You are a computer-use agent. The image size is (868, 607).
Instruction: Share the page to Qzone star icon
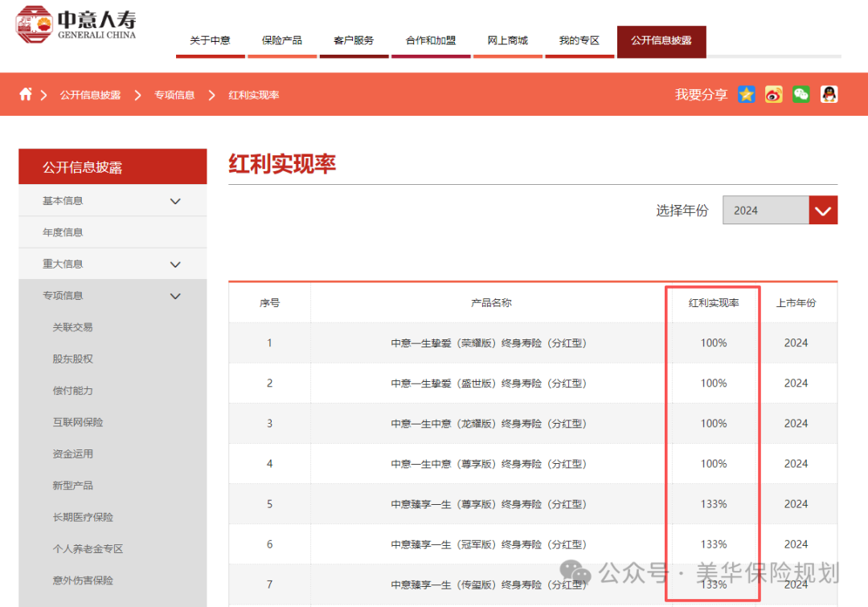tap(747, 94)
